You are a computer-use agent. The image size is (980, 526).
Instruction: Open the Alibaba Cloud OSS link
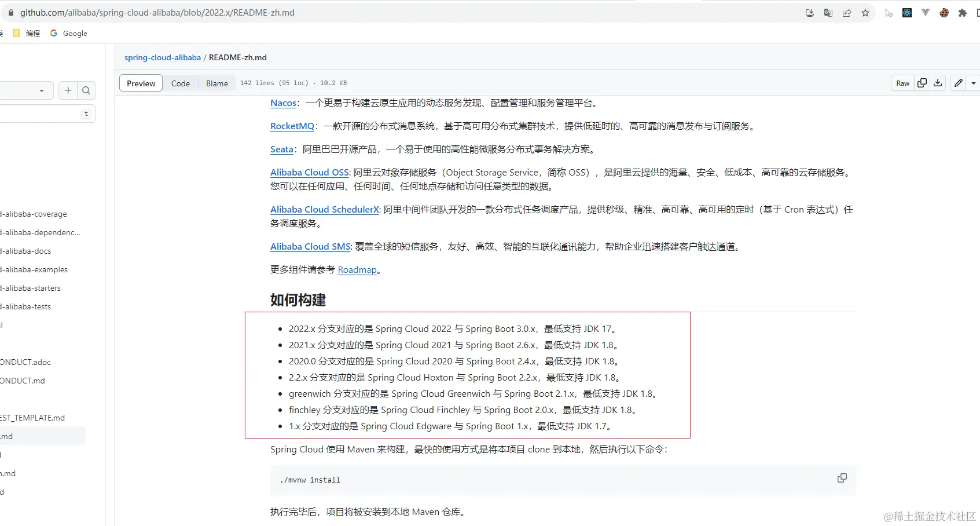310,173
